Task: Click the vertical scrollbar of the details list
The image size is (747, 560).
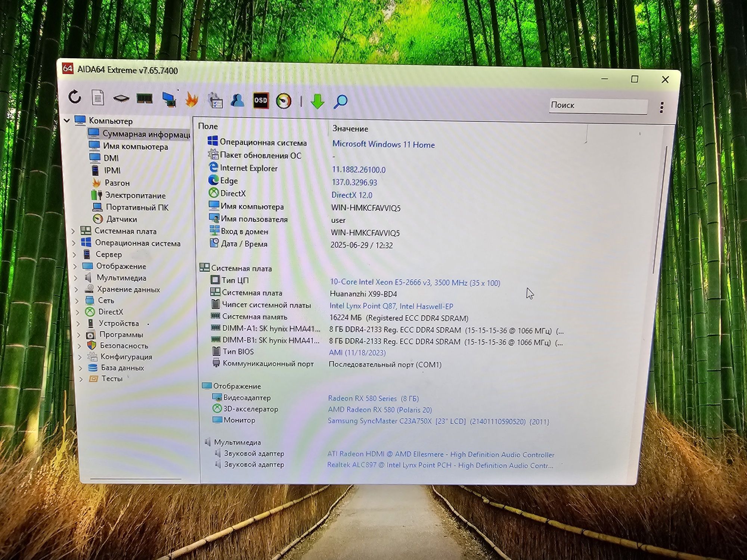Action: (659, 209)
